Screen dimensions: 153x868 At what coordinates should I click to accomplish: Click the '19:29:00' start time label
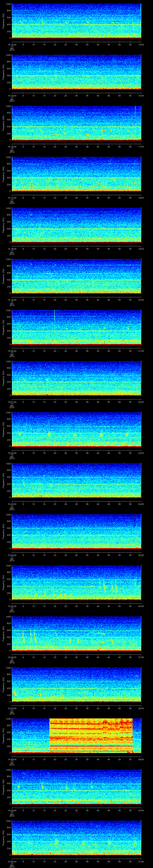12,810
